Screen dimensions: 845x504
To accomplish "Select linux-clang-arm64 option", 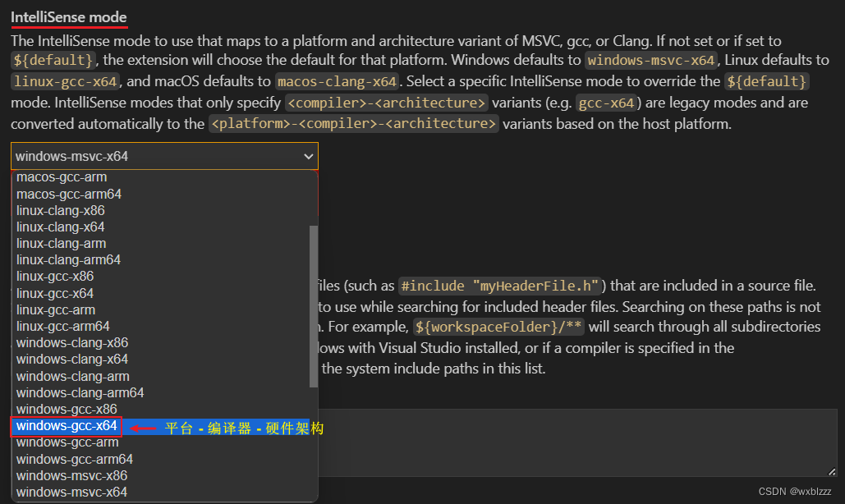I will [x=68, y=259].
